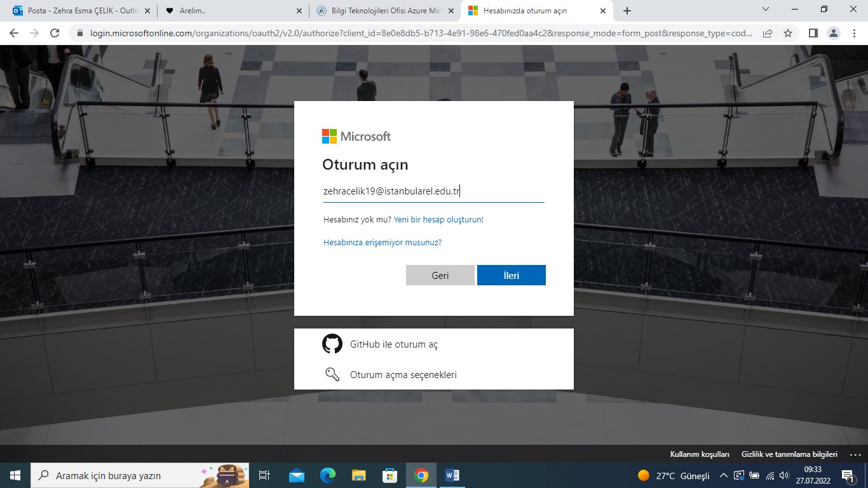
Task: Open the Chrome profile avatar
Action: (833, 33)
